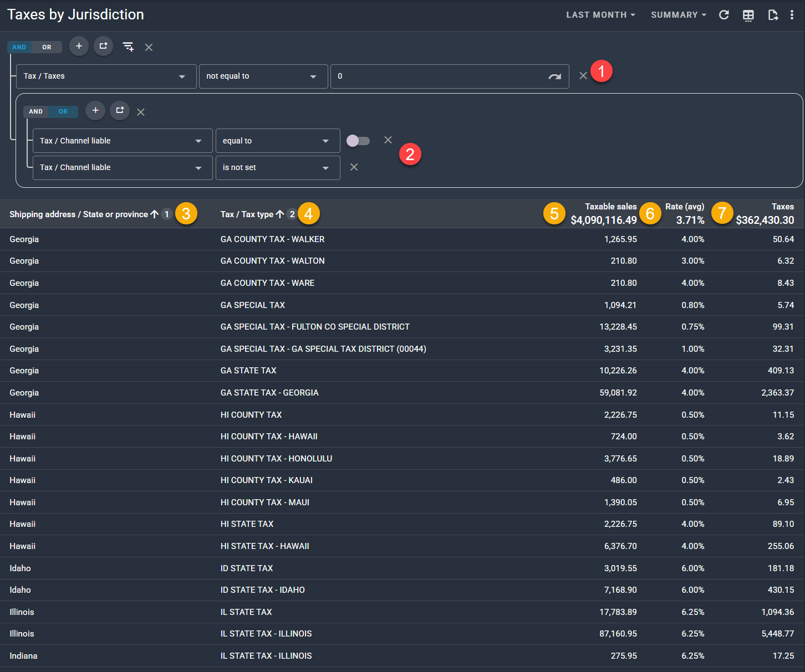Image resolution: width=805 pixels, height=672 pixels.
Task: Toggle the Channel liable equal to switch
Action: [358, 141]
